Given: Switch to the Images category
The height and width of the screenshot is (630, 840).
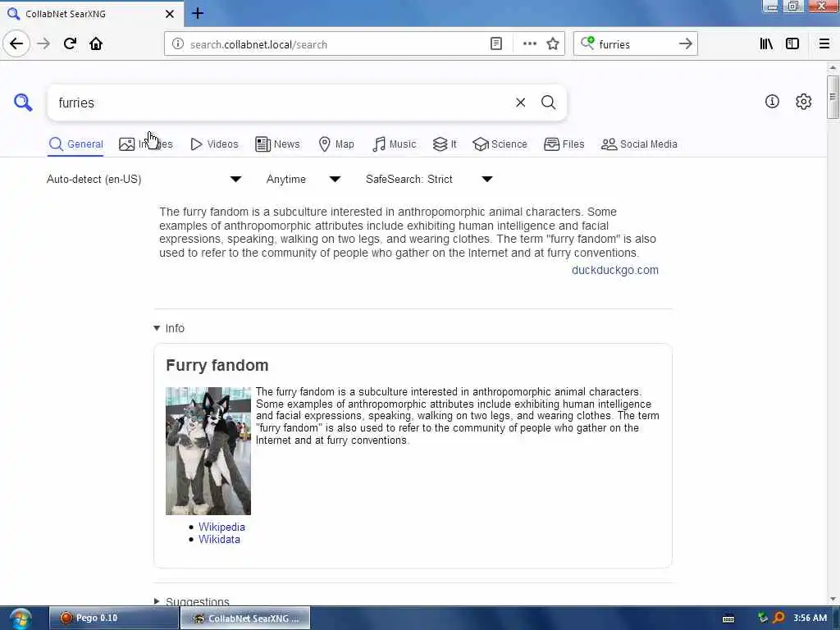Looking at the screenshot, I should tap(146, 144).
